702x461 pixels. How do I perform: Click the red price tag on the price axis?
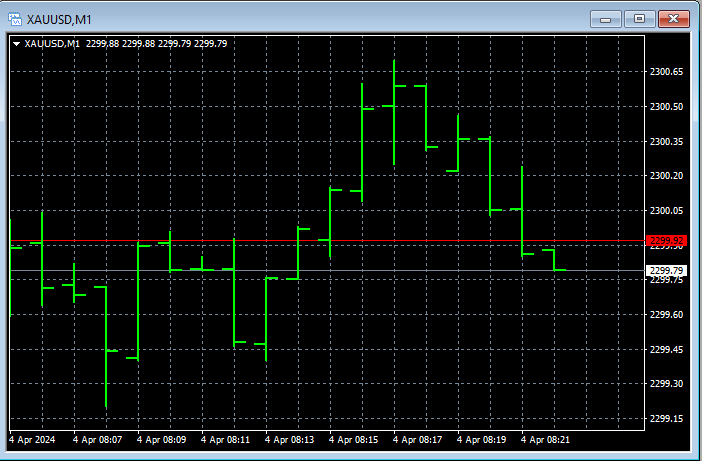coord(666,241)
